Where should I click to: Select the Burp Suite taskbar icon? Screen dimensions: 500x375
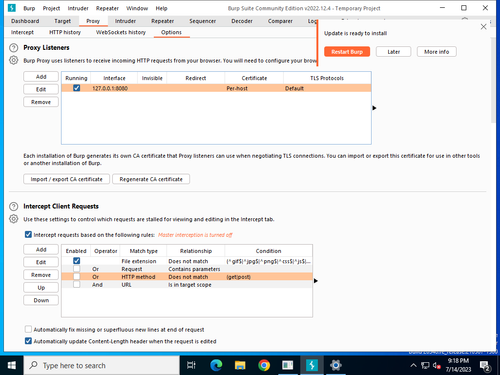[x=312, y=365]
